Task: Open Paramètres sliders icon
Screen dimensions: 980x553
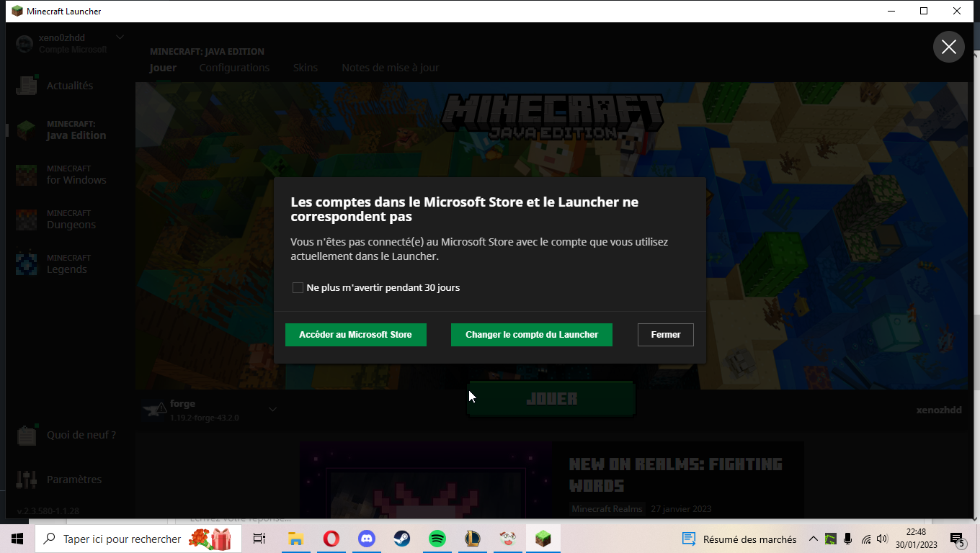Action: (x=27, y=480)
